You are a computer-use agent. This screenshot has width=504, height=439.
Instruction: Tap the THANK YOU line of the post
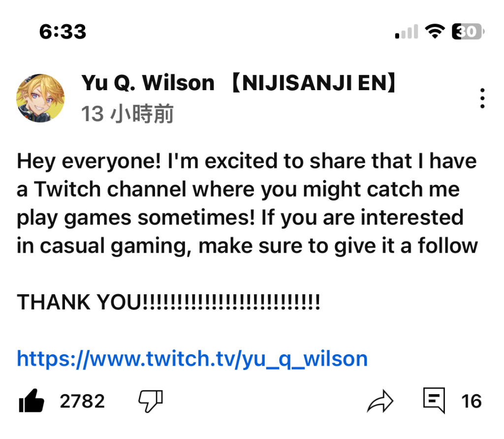168,302
